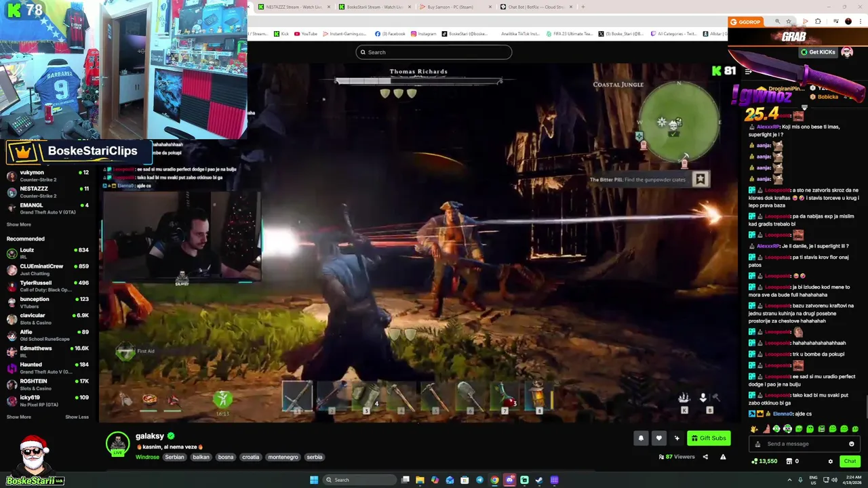Open chat settings gear icon
The height and width of the screenshot is (488, 868).
coord(830,462)
